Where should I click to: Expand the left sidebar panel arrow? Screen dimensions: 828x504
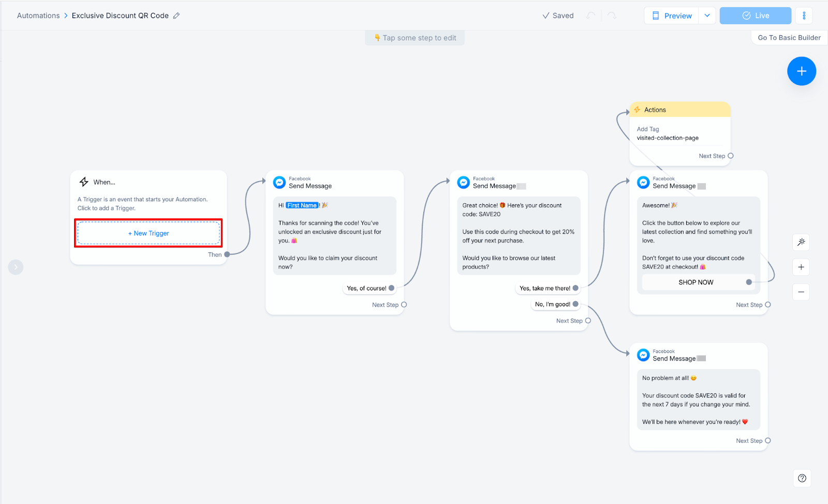click(x=16, y=267)
